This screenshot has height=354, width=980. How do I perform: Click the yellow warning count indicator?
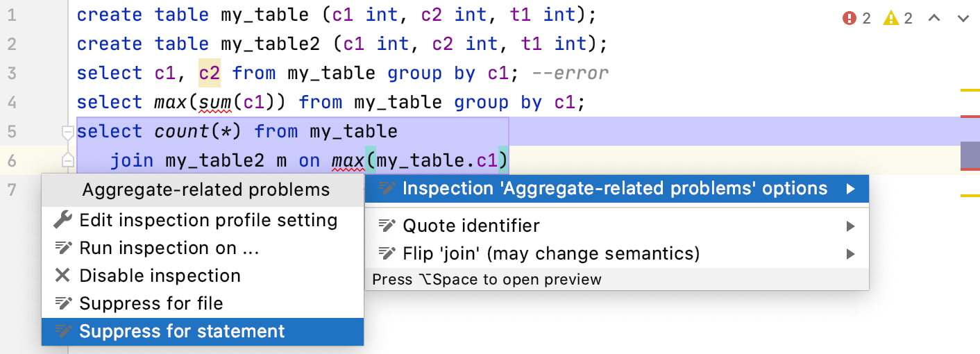click(898, 18)
